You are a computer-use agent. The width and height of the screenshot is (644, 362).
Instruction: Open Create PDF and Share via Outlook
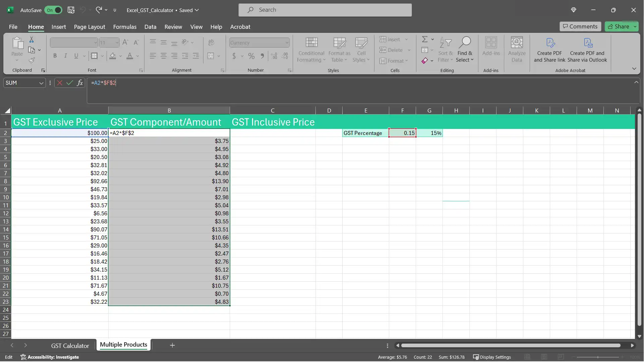587,50
